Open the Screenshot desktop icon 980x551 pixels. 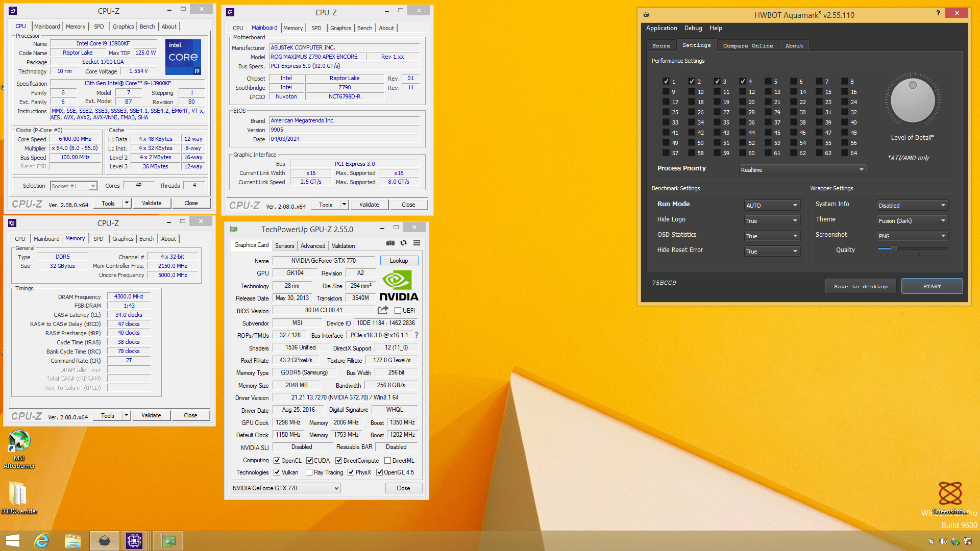point(950,497)
